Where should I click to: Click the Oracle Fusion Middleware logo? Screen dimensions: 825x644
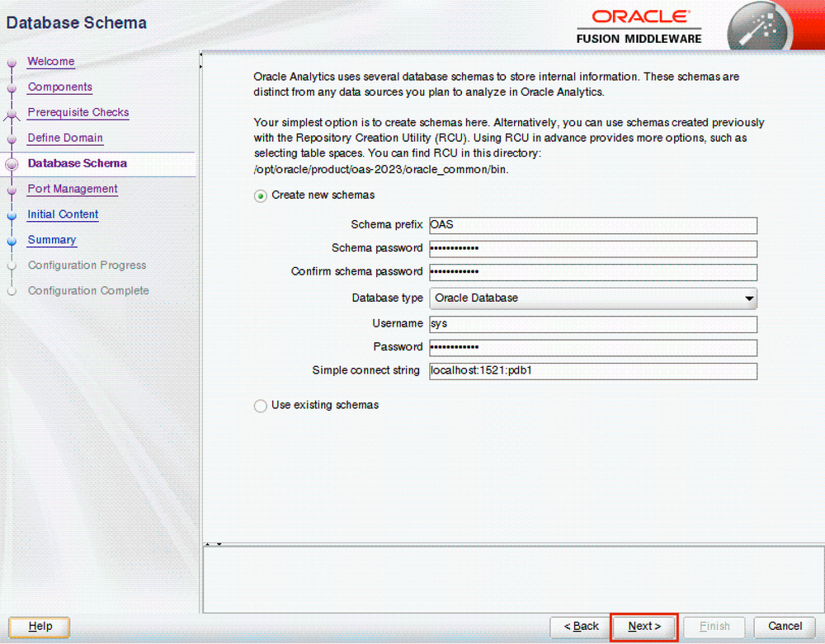point(639,27)
